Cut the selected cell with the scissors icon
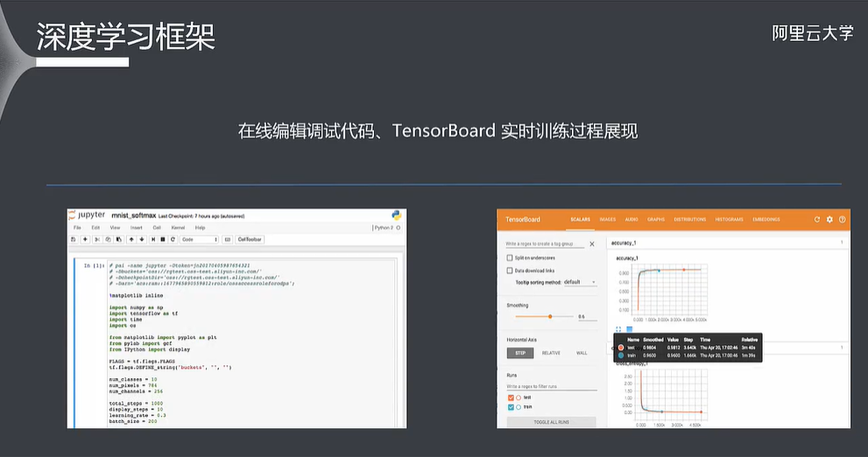Screen dimensions: 868x457 coord(97,240)
